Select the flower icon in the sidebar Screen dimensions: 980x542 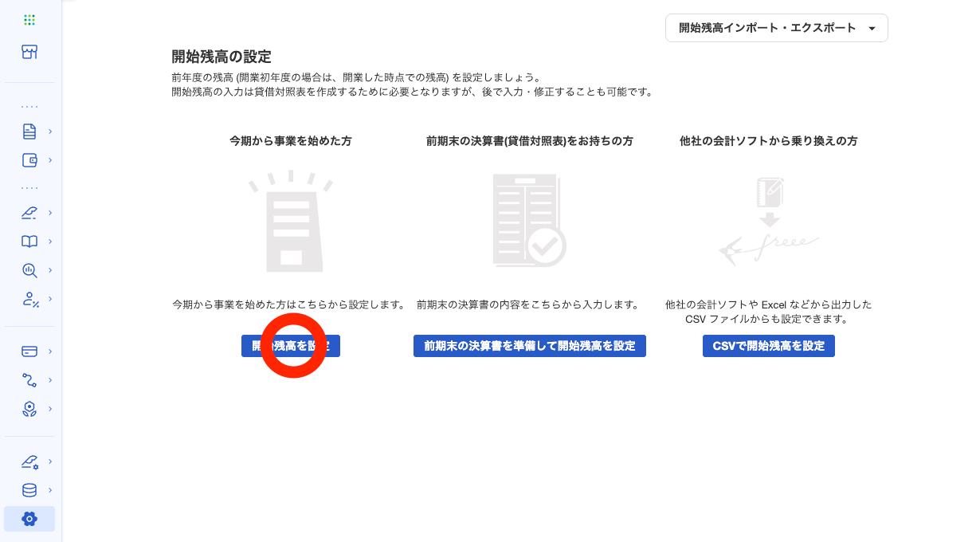coord(29,409)
